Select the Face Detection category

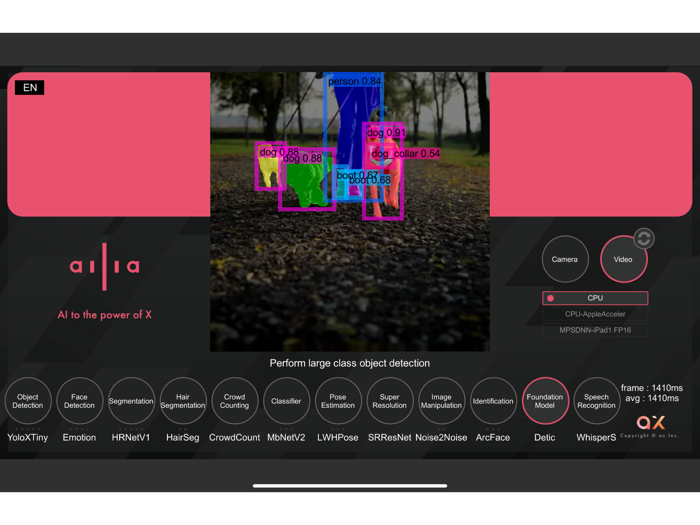[79, 401]
